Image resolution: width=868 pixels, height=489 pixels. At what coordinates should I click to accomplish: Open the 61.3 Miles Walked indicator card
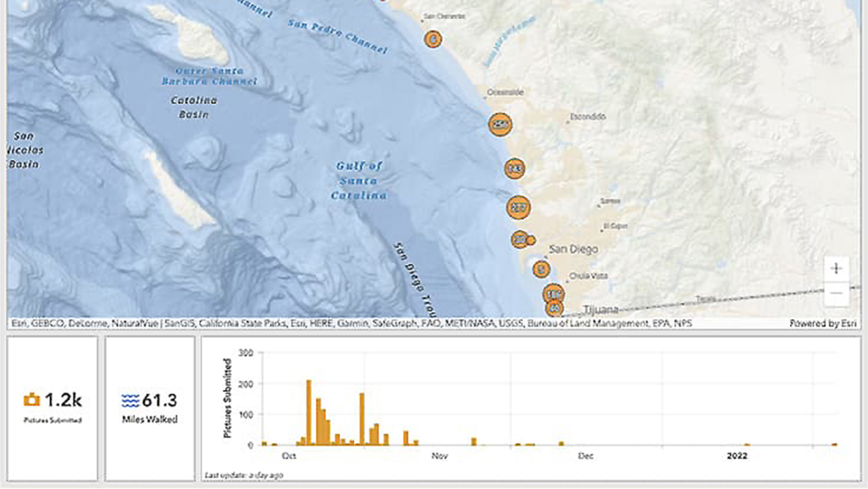pos(150,409)
